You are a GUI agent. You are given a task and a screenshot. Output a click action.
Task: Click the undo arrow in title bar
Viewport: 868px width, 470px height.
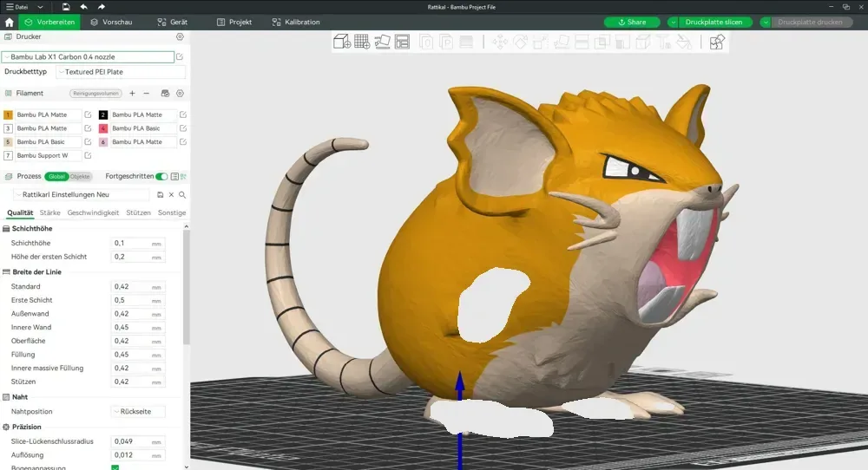[x=83, y=7]
